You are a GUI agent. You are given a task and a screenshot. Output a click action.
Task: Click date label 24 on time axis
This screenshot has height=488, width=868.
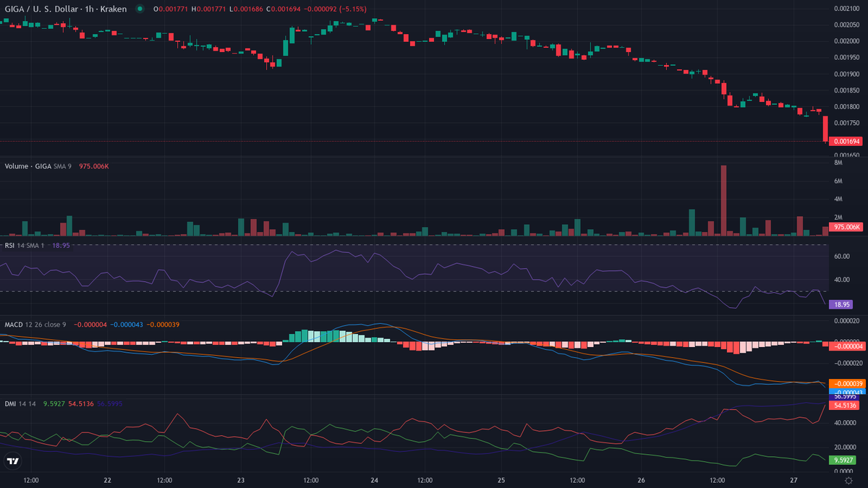pyautogui.click(x=374, y=480)
